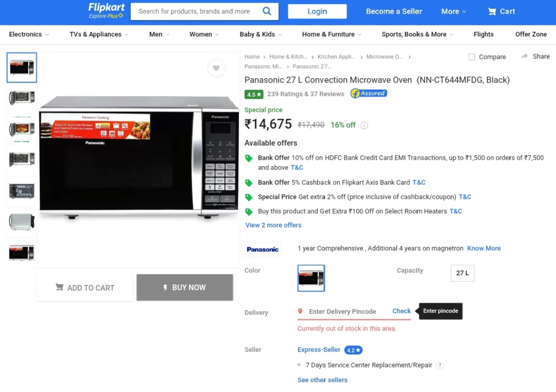Select the sixth thumbnail showing side view
Image resolution: width=556 pixels, height=392 pixels.
[22, 222]
